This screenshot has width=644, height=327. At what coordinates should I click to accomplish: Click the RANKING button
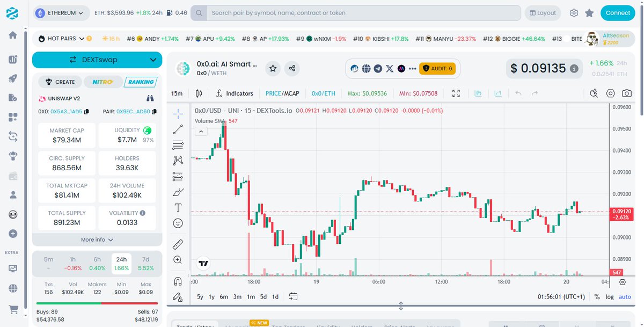[141, 82]
